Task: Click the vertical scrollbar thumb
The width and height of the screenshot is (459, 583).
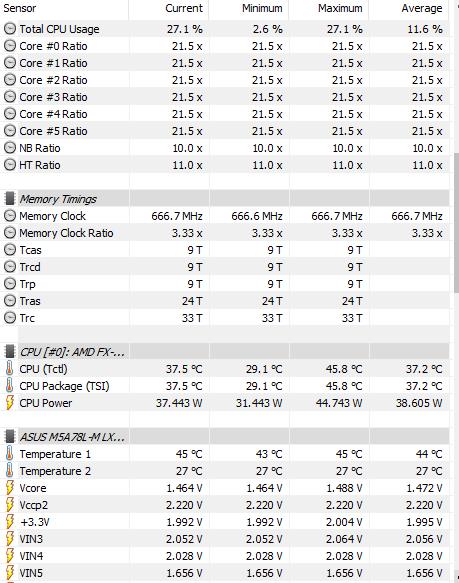Action: tap(456, 223)
